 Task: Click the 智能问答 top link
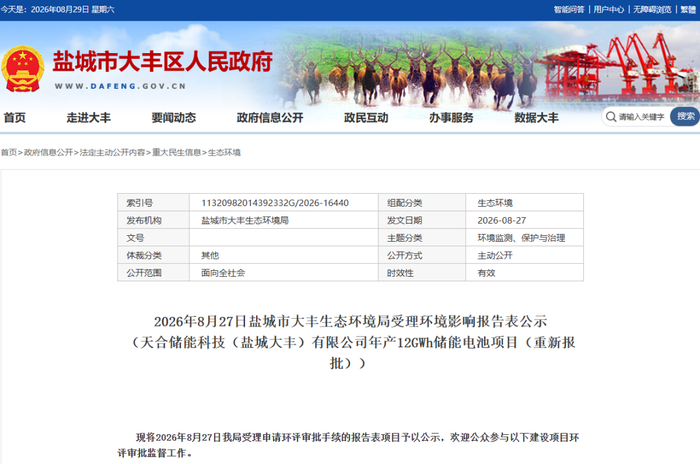tap(569, 9)
